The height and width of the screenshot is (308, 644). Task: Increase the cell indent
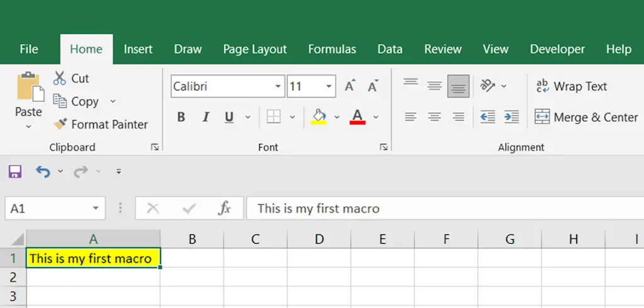pyautogui.click(x=512, y=117)
